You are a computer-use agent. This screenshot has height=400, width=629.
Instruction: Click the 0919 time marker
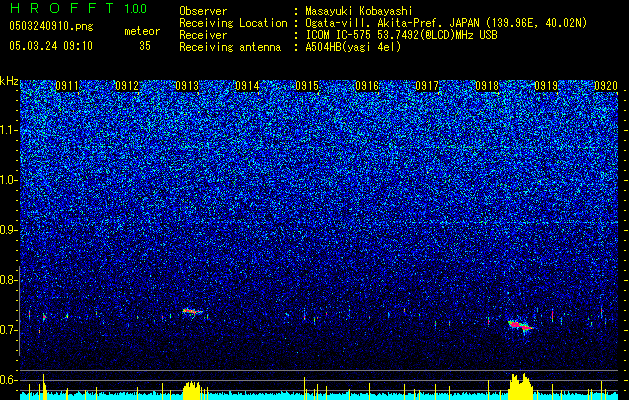tap(546, 86)
